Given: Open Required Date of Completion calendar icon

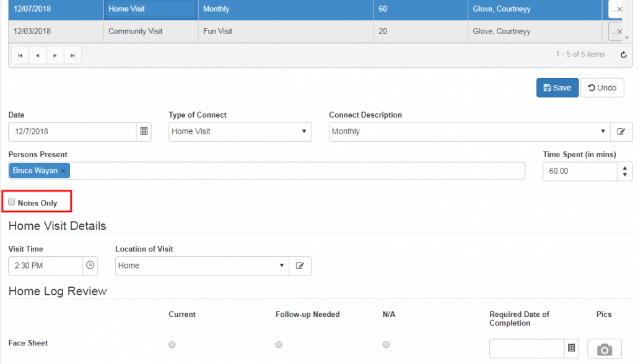Looking at the screenshot, I should (x=571, y=349).
